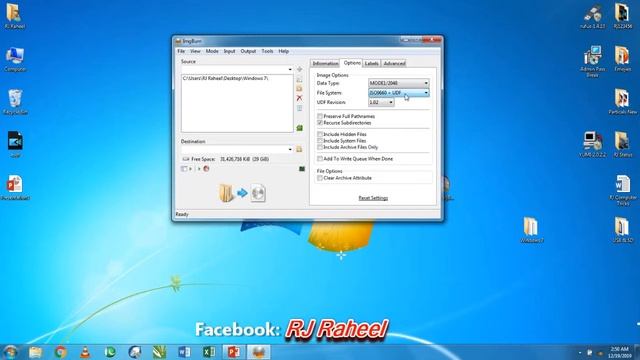Screen dimensions: 640x360
Task: Click the browse-for-file icon beside the Source list
Action: click(300, 79)
